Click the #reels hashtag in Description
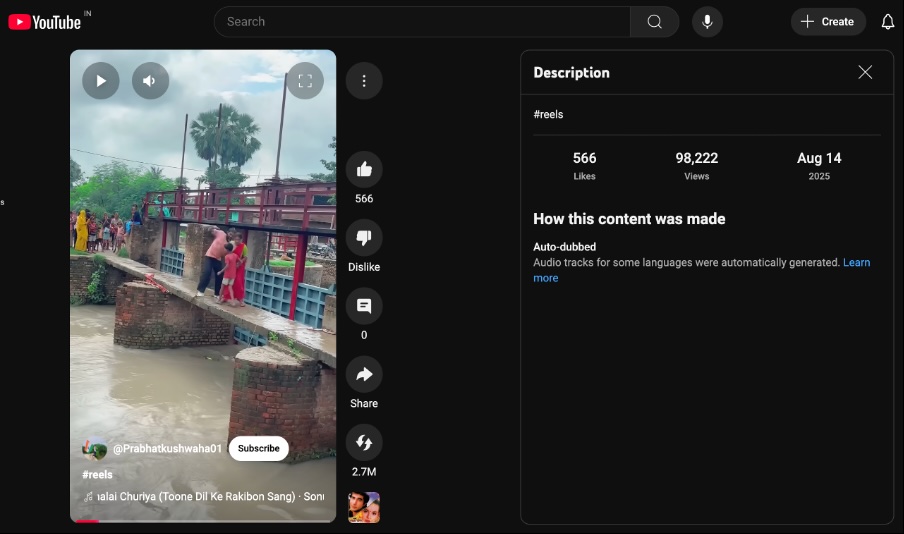Screen dimensions: 904x534 click(x=548, y=114)
